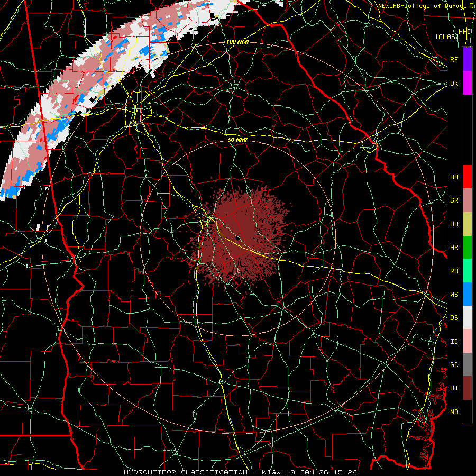
Task: Click the WS legend label
Action: (x=454, y=295)
